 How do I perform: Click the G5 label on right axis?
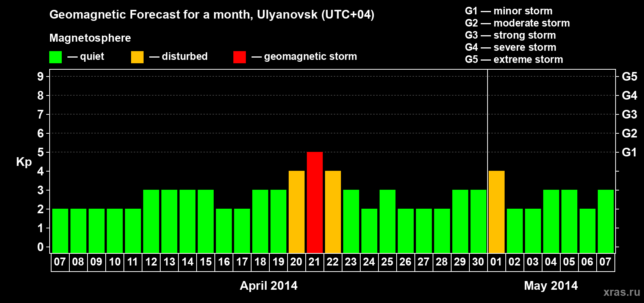[629, 77]
